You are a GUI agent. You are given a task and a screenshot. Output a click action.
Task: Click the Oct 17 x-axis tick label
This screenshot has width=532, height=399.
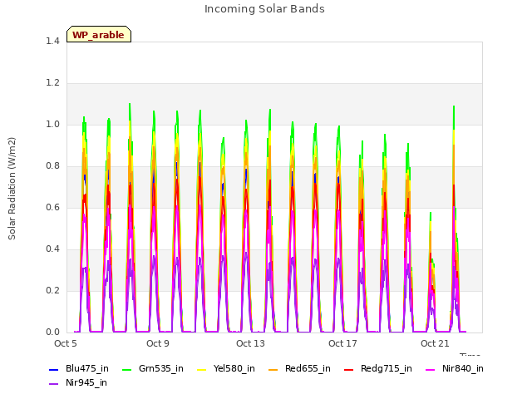coord(342,343)
